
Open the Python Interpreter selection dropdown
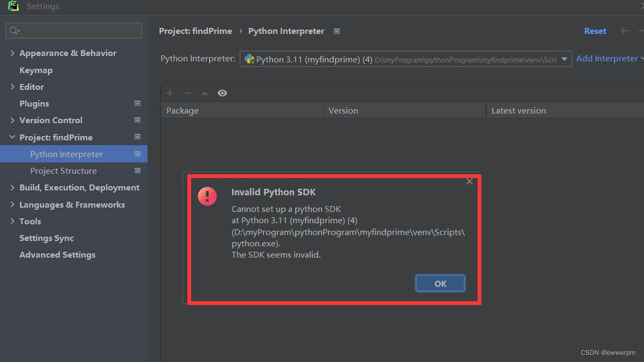564,59
